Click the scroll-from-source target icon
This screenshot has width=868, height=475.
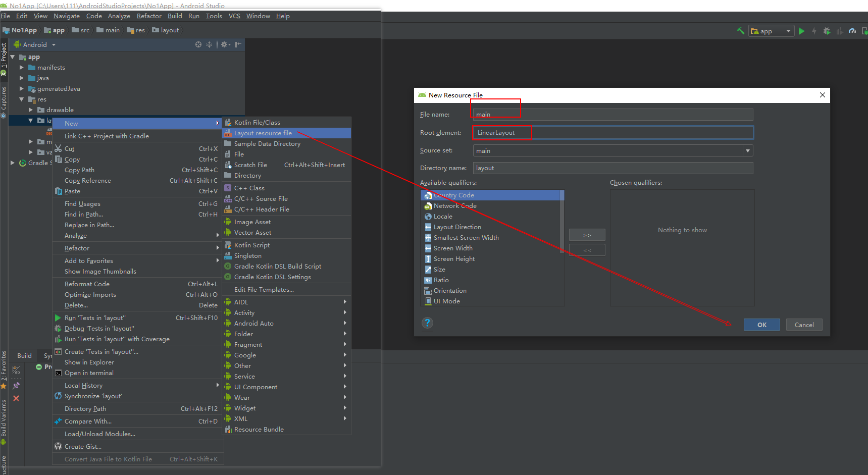[198, 44]
